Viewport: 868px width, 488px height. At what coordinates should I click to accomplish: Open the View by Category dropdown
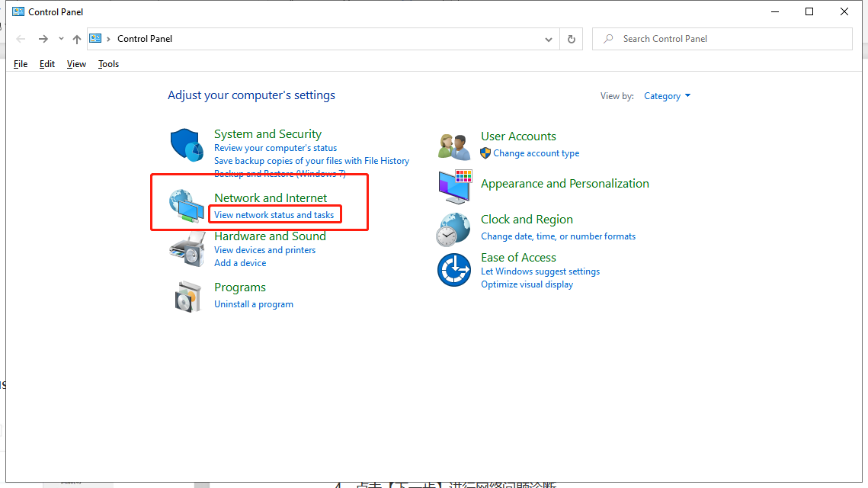(x=667, y=96)
